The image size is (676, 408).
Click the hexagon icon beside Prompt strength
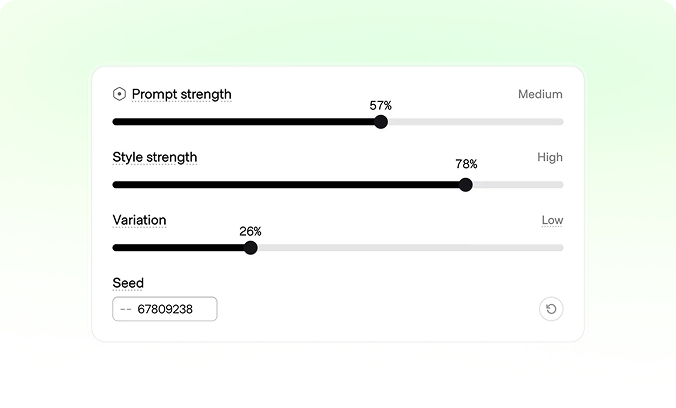(119, 94)
